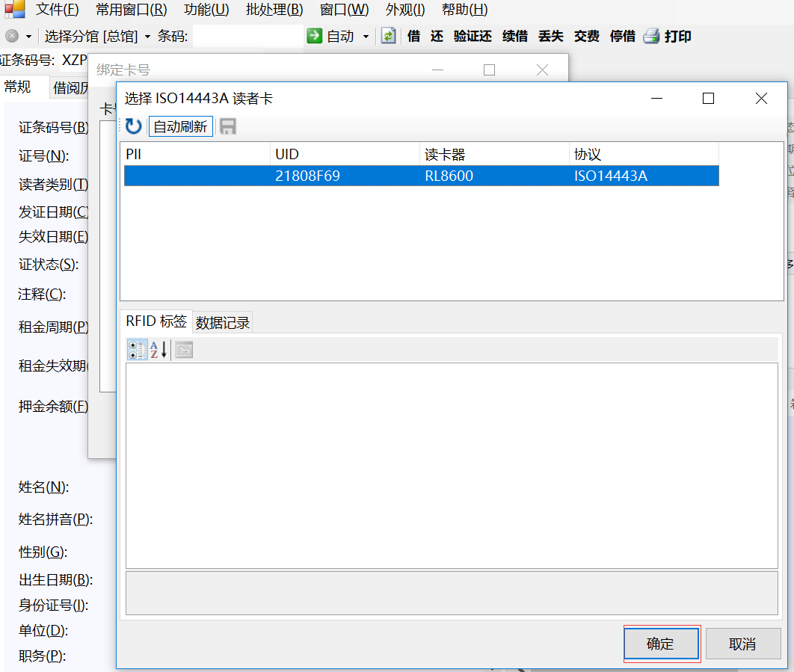The height and width of the screenshot is (672, 794).
Task: Click the 读卡器 column header
Action: [494, 154]
